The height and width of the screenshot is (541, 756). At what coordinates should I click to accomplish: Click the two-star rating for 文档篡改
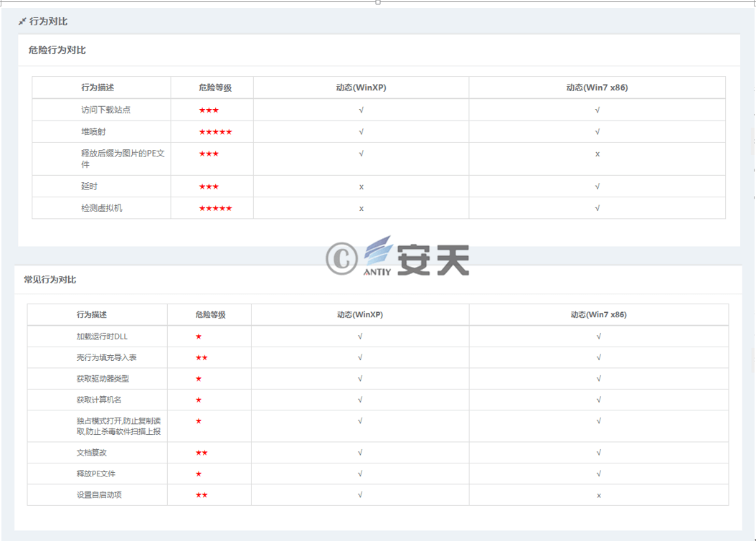coord(202,453)
